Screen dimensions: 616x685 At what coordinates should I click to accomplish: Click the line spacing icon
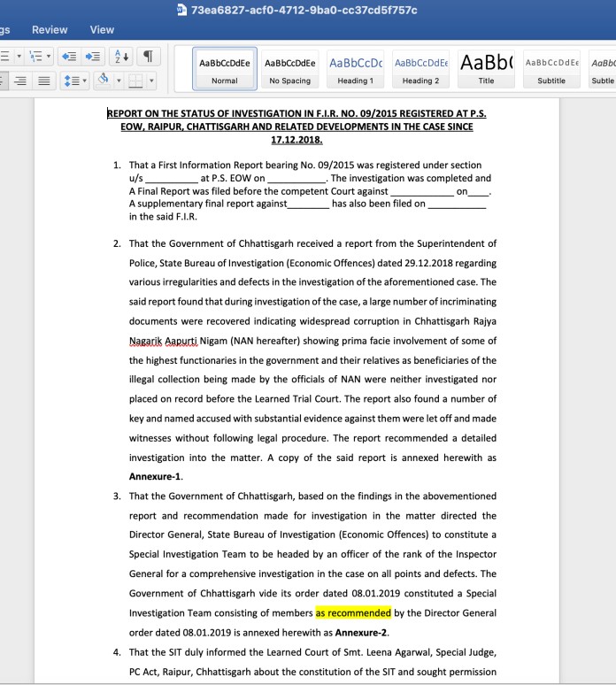[71, 81]
